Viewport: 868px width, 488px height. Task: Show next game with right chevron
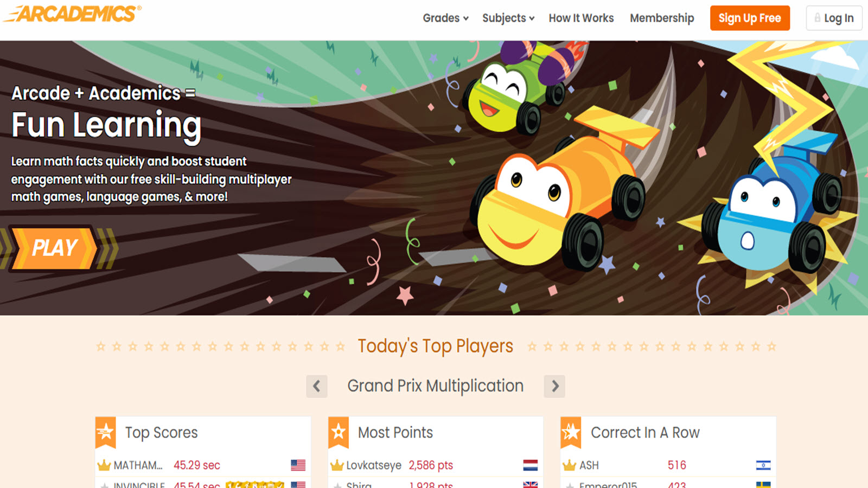[554, 386]
